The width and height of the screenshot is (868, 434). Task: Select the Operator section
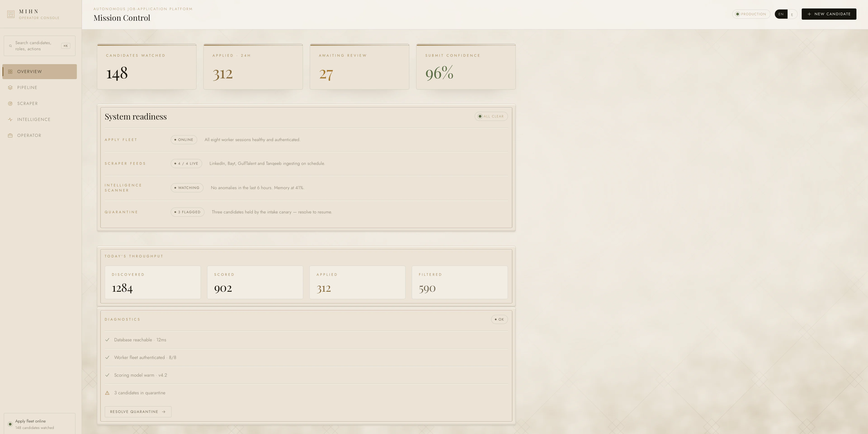pyautogui.click(x=39, y=135)
